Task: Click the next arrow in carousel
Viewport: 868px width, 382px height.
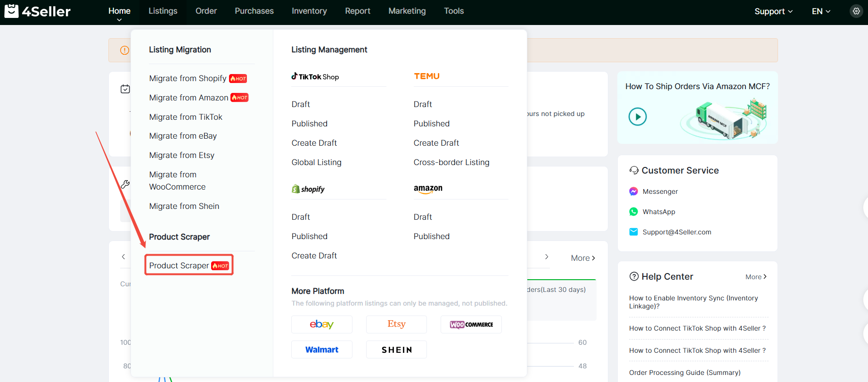Action: pyautogui.click(x=547, y=257)
